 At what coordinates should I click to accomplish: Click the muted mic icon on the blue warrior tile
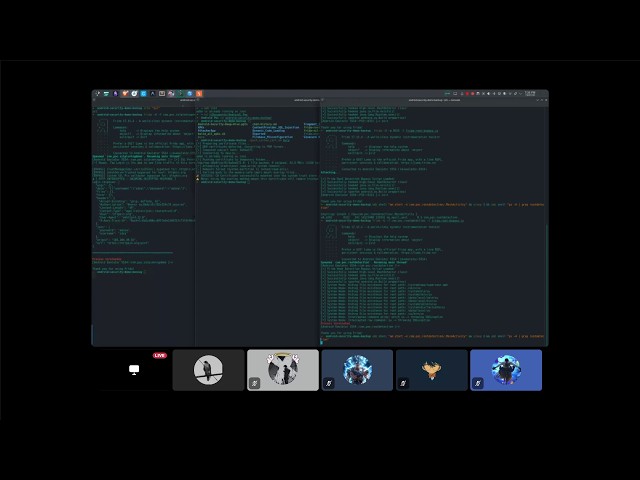329,383
